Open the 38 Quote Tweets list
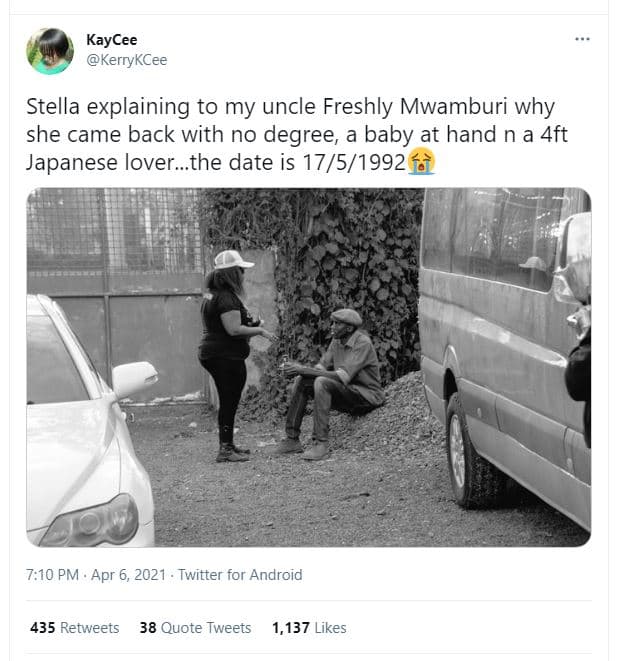 195,628
